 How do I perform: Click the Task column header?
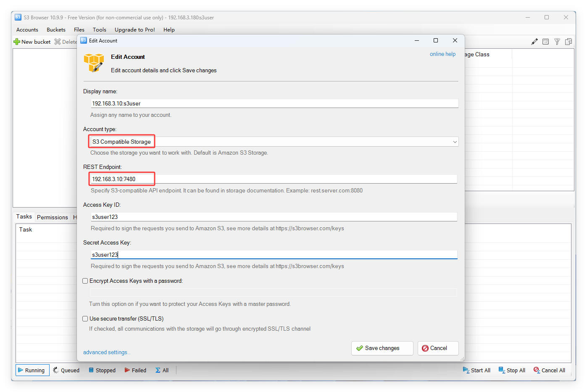(26, 230)
